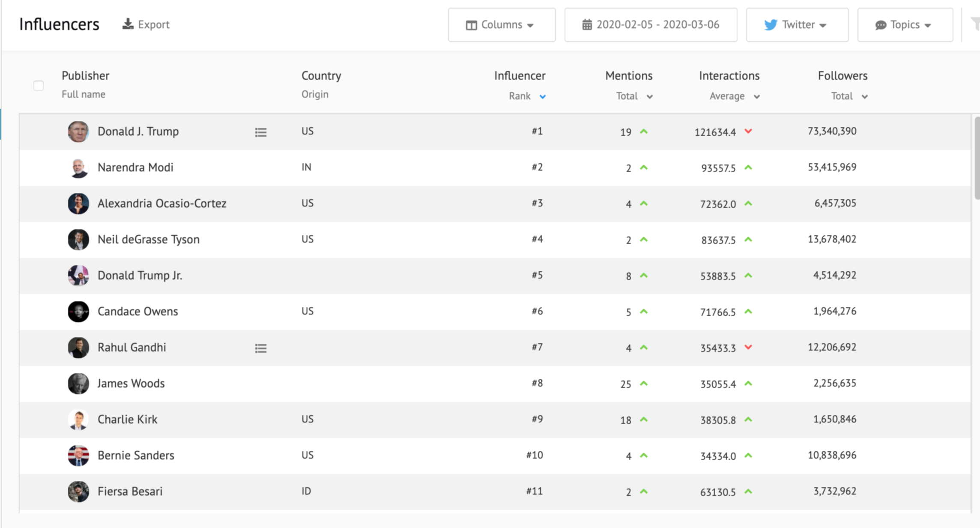Click Candace Owens' avatar
This screenshot has width=980, height=528.
pos(78,312)
